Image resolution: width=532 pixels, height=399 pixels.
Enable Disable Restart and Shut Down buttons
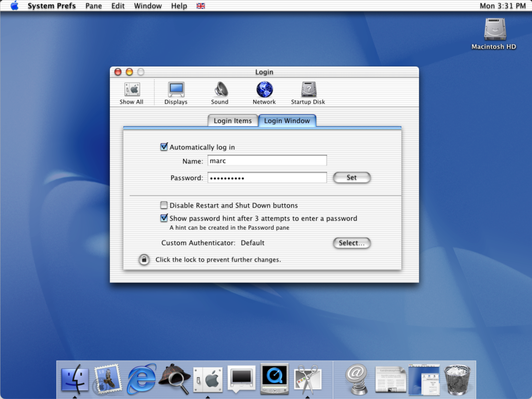pos(164,205)
